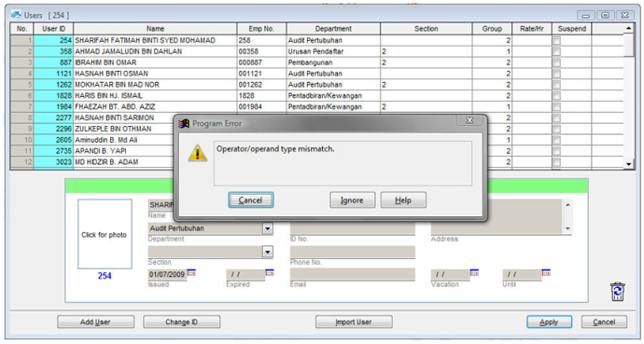The height and width of the screenshot is (344, 644).
Task: Click the Email input field
Action: point(353,274)
